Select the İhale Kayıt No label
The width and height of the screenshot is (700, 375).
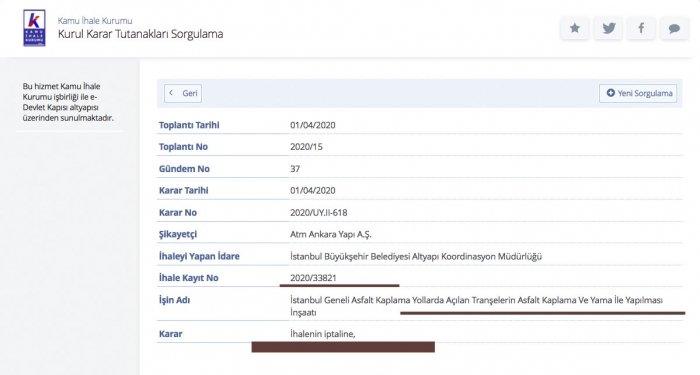click(x=188, y=278)
